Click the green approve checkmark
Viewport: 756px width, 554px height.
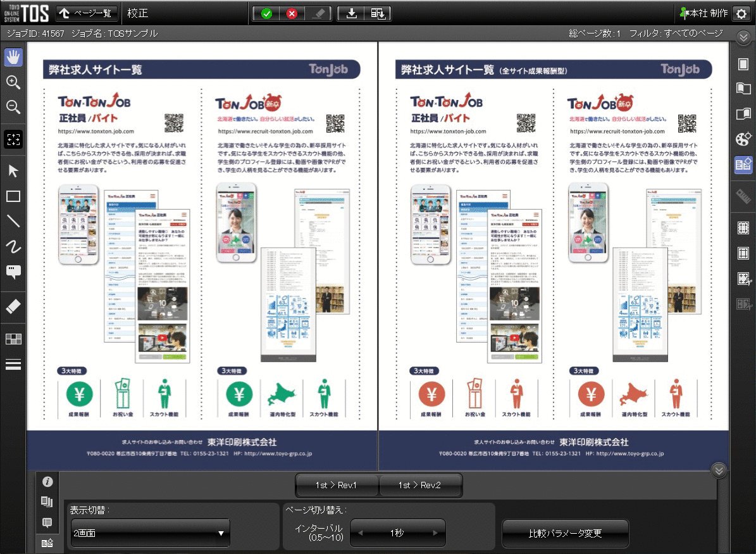(x=266, y=13)
